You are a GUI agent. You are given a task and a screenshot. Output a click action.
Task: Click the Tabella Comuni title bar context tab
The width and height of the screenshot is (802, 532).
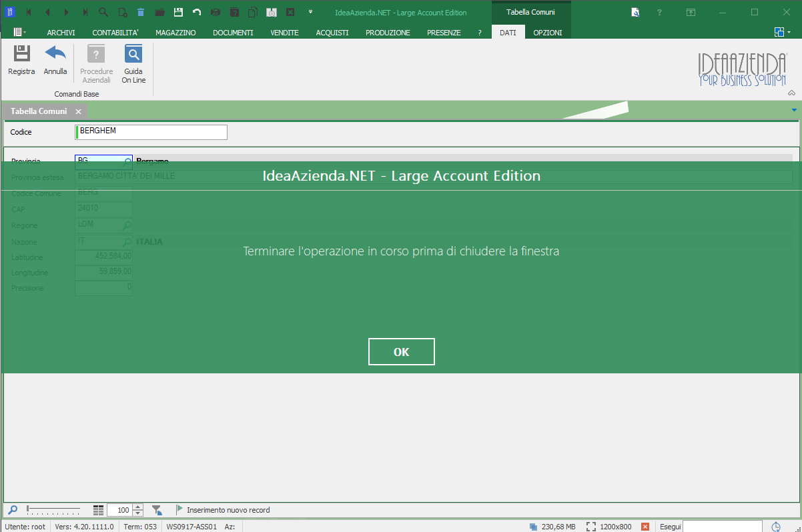coord(530,13)
